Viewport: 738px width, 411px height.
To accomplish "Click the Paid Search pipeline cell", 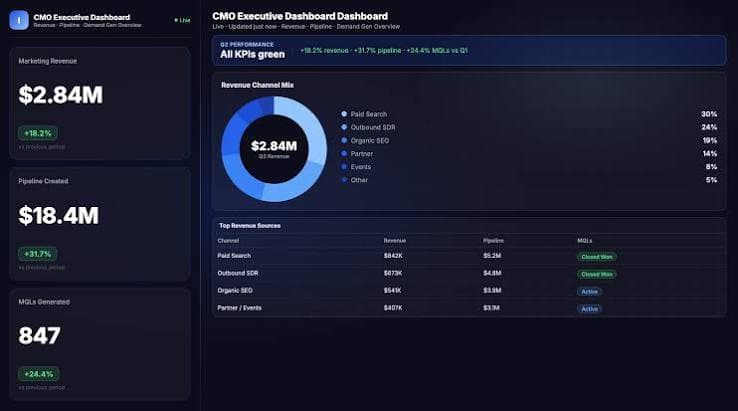I will click(492, 256).
